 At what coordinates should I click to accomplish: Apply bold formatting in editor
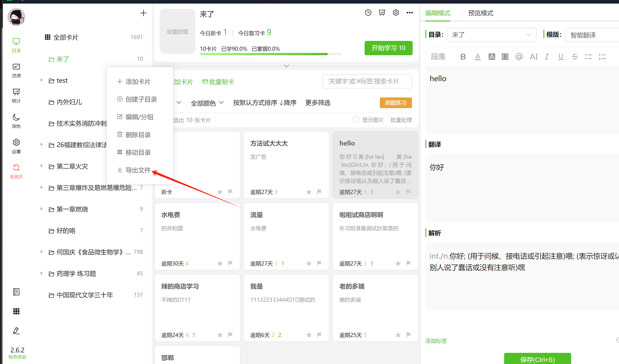(463, 57)
